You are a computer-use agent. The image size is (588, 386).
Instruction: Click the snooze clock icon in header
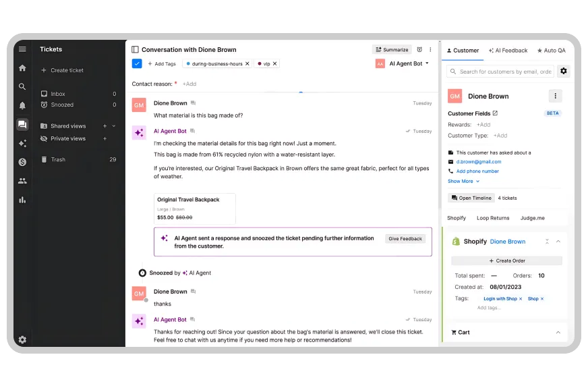click(419, 49)
